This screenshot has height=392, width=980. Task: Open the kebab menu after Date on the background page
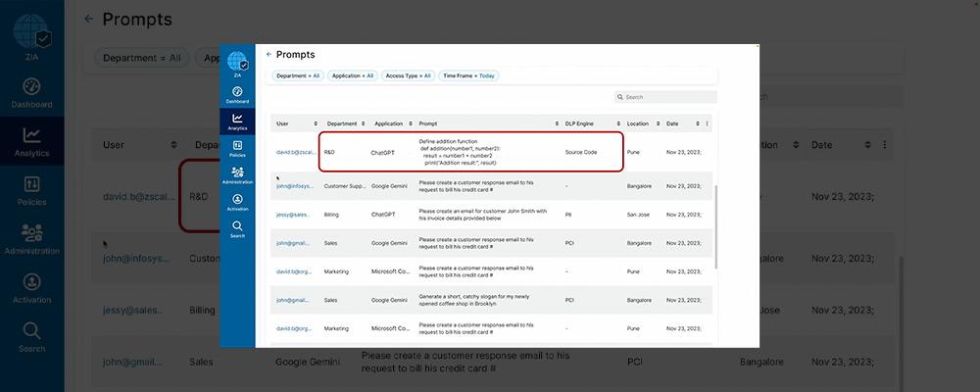coord(884,144)
